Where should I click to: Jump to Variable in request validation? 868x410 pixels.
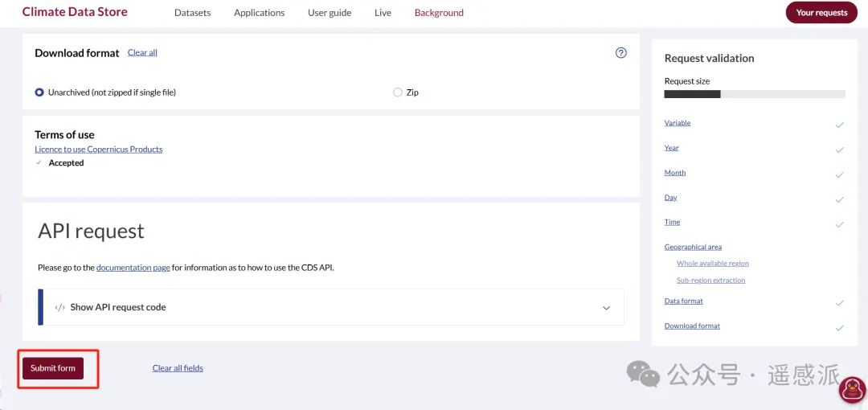coord(678,123)
